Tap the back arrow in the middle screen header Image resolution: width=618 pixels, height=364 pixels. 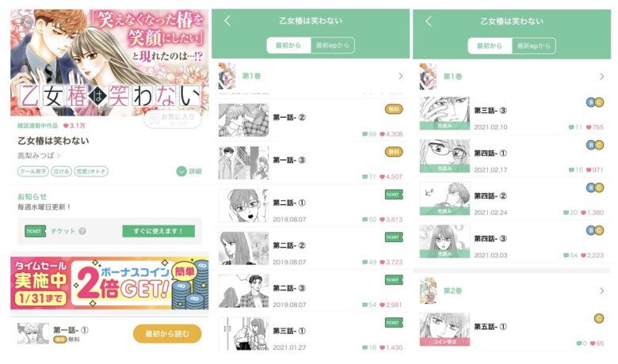tap(227, 21)
